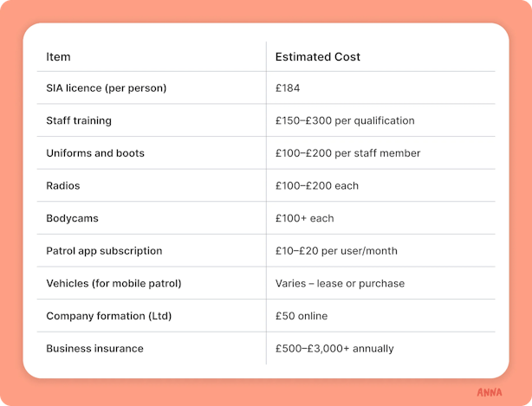
Task: Click the Item column header
Action: tap(58, 57)
